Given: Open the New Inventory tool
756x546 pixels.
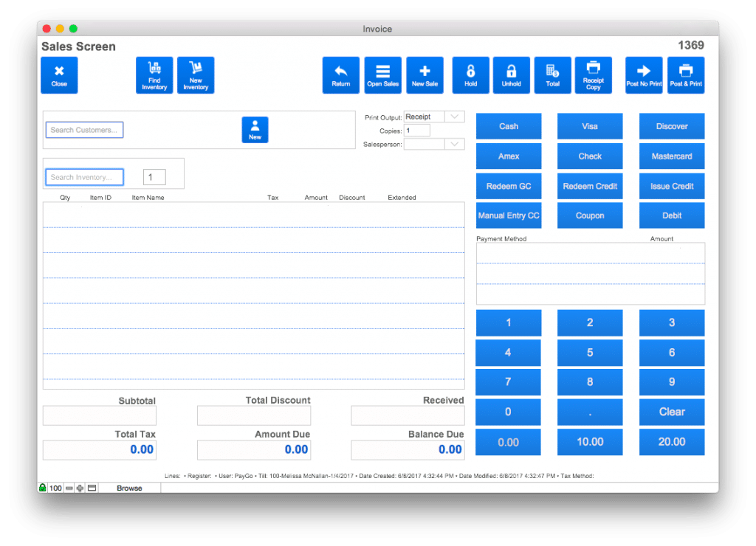Looking at the screenshot, I should tap(196, 75).
